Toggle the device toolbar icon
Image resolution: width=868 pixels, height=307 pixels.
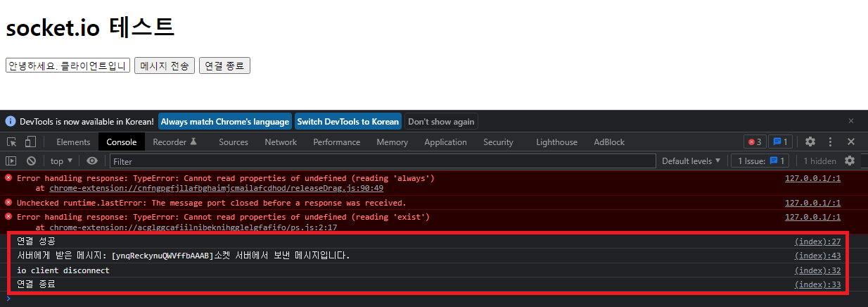[x=30, y=142]
